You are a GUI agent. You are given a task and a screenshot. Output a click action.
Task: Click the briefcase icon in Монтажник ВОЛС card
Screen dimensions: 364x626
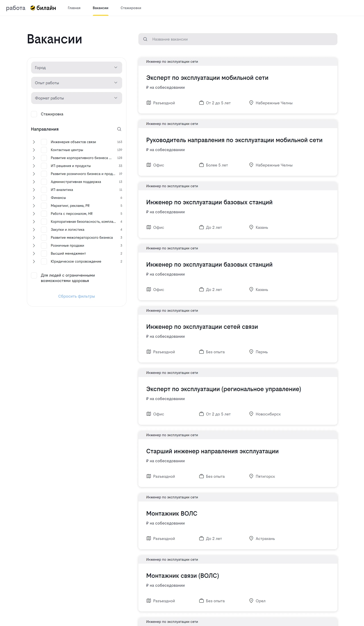pyautogui.click(x=201, y=538)
